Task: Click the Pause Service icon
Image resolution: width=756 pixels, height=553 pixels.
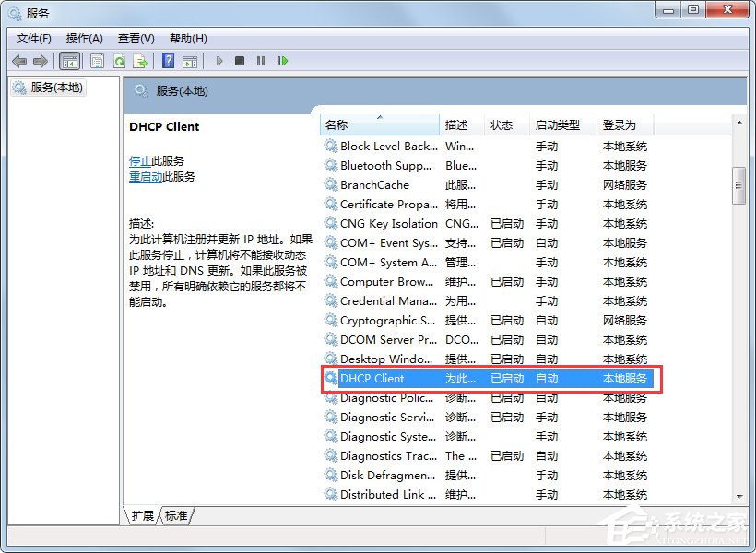Action: click(x=261, y=61)
